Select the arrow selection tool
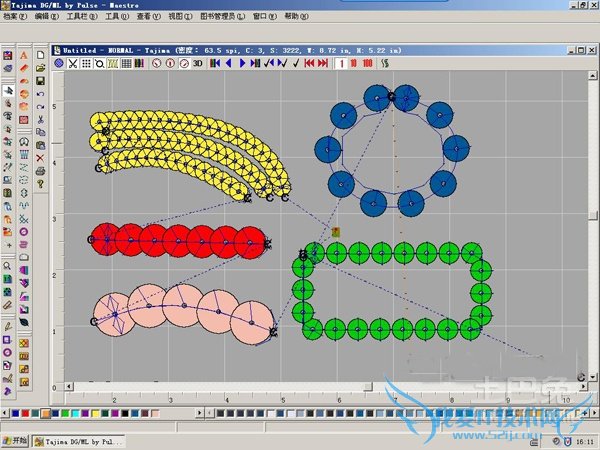600x450 pixels. click(x=8, y=91)
